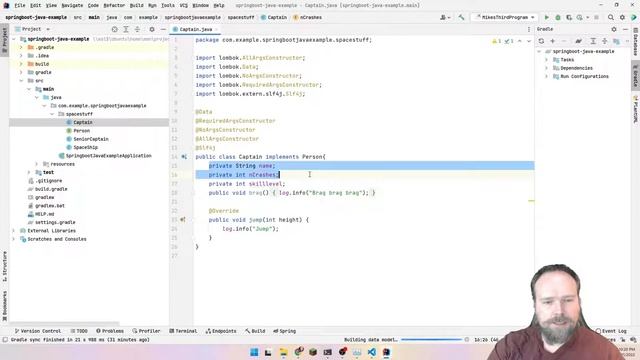Click the Build project hammer icon

click(461, 18)
